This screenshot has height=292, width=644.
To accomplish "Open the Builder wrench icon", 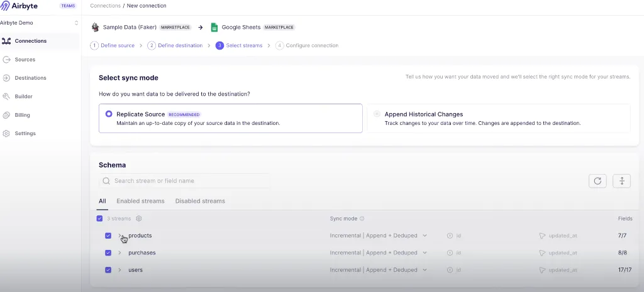I will 6,96.
